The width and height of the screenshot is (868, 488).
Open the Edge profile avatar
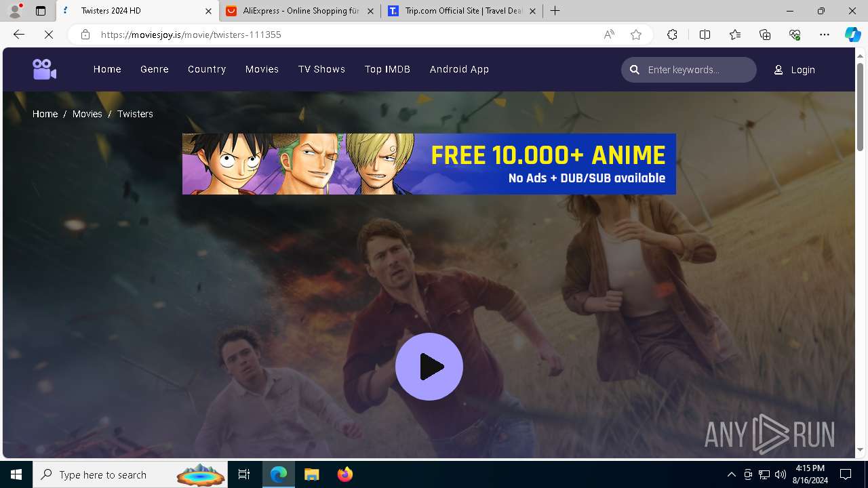(x=15, y=11)
